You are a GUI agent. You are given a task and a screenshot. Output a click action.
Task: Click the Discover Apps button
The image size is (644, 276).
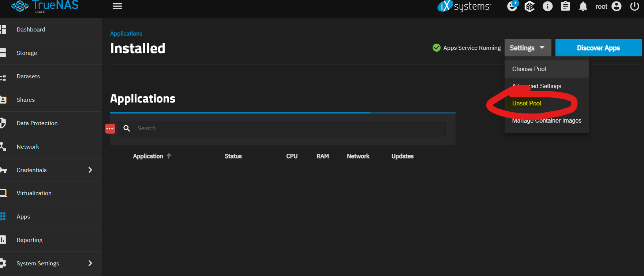598,48
